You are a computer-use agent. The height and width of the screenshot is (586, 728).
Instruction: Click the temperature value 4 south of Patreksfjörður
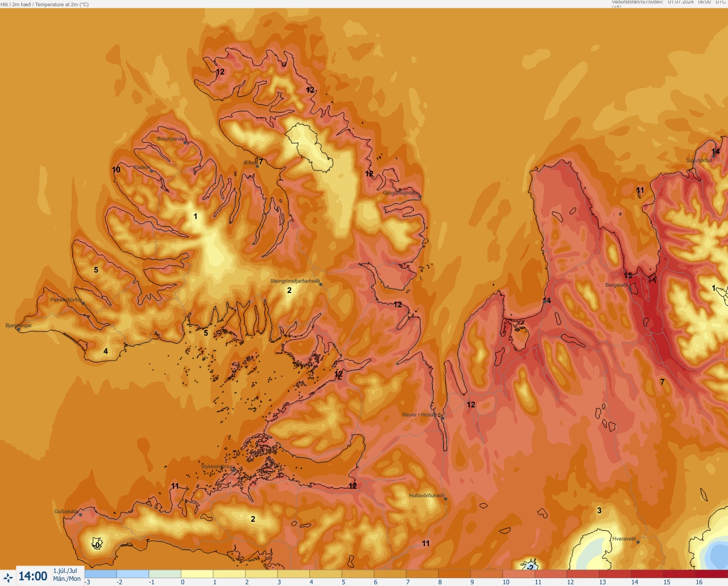tap(105, 351)
